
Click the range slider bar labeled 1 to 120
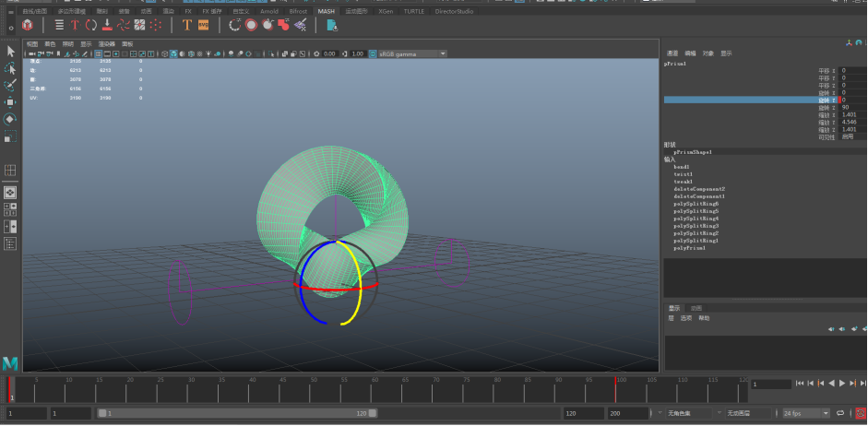pyautogui.click(x=237, y=413)
